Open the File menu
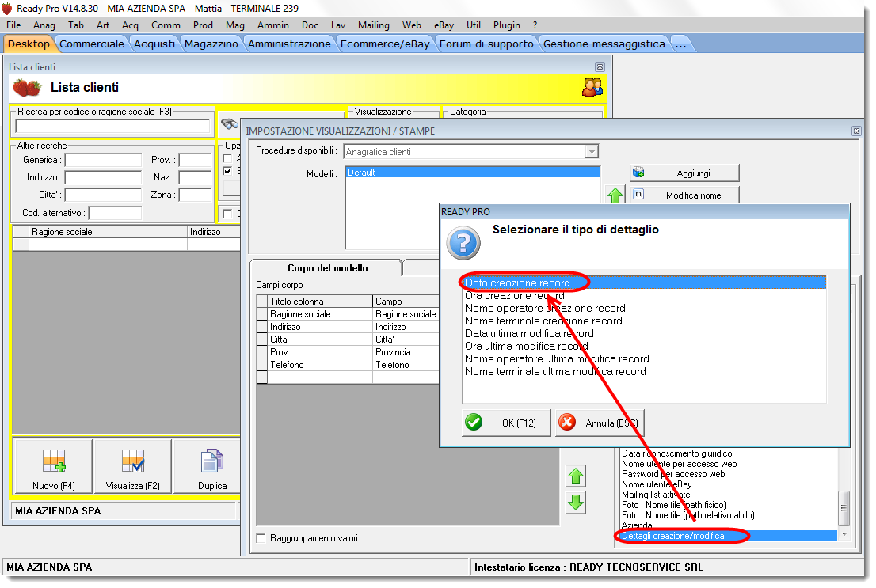The image size is (876, 588). pos(13,25)
